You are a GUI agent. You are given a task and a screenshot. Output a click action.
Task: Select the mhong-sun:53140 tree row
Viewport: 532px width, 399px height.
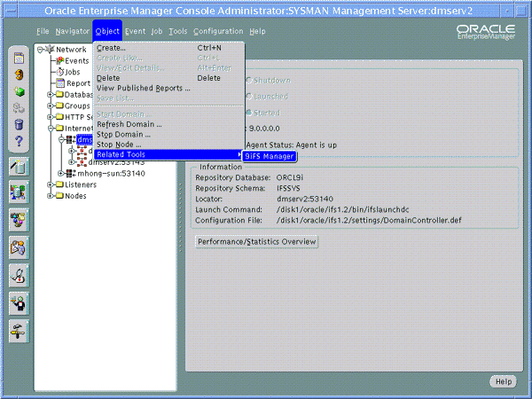click(x=112, y=174)
